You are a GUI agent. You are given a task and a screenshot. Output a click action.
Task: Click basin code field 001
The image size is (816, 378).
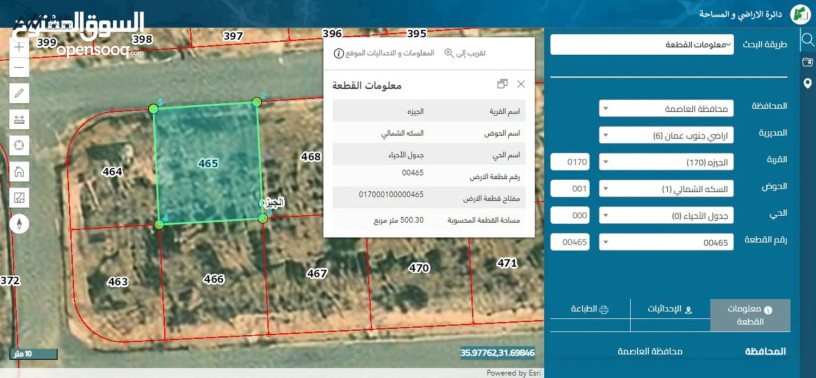point(570,188)
